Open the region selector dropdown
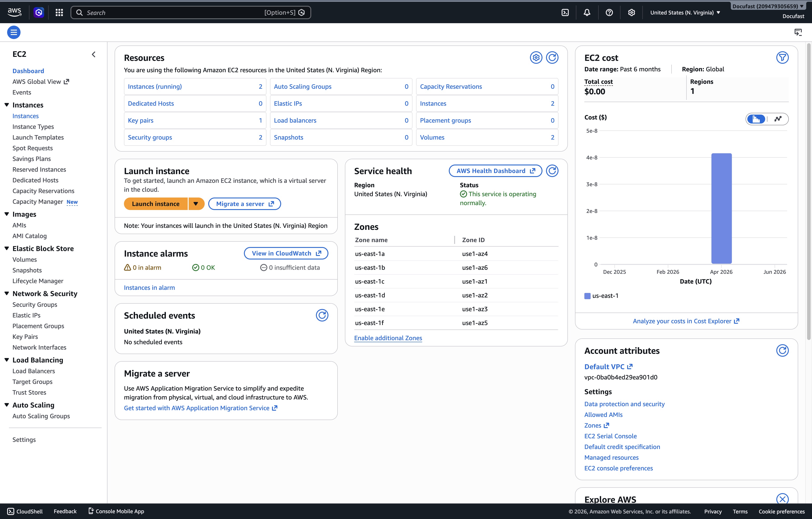This screenshot has width=812, height=519. (x=685, y=12)
